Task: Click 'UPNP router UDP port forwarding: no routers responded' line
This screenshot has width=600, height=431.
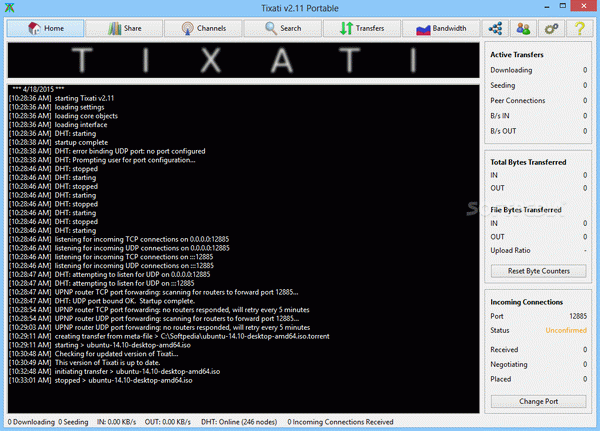Action: click(x=160, y=327)
